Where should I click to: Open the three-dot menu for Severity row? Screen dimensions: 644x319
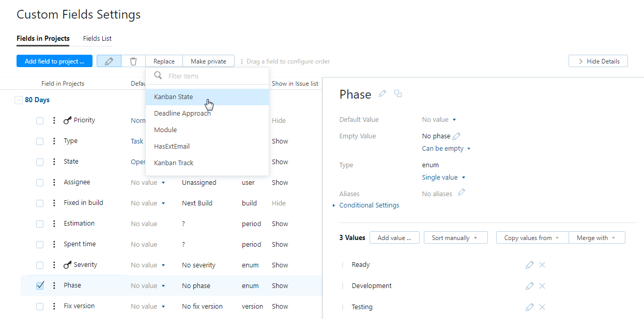click(x=54, y=265)
